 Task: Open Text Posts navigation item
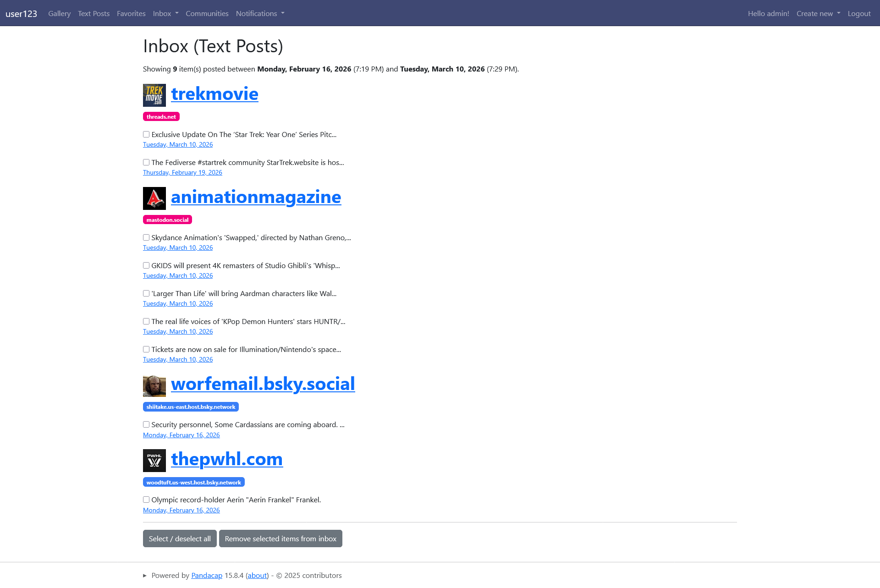point(94,13)
